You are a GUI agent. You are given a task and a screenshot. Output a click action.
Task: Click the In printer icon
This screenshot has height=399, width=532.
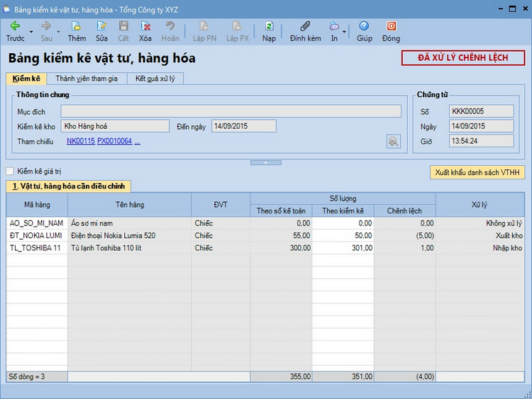pyautogui.click(x=334, y=26)
